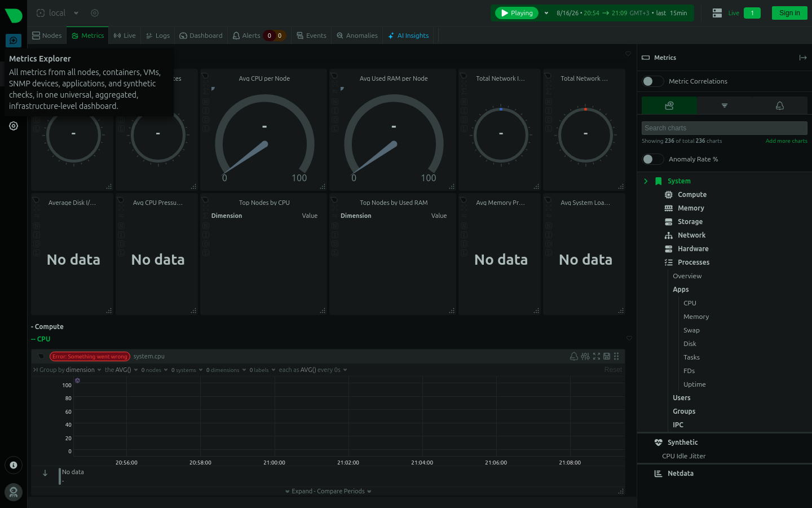Image resolution: width=812 pixels, height=508 pixels.
Task: Open the 0 nodes filter dropdown
Action: [155, 370]
